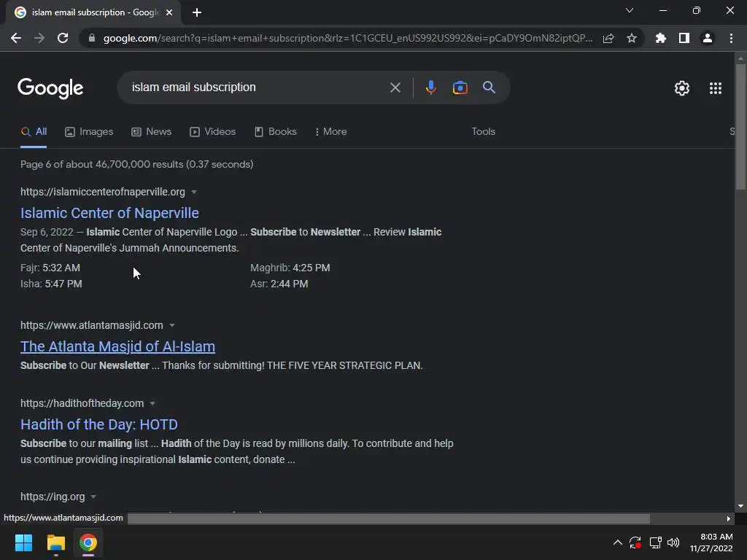
Task: Open Chrome three-dot menu
Action: click(731, 38)
